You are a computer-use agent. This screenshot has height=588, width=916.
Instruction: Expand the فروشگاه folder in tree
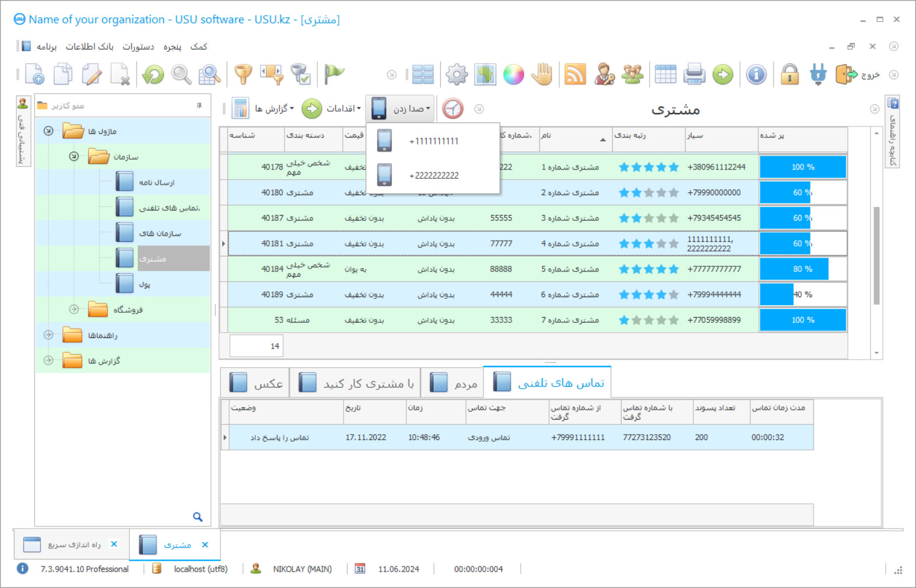pos(74,309)
